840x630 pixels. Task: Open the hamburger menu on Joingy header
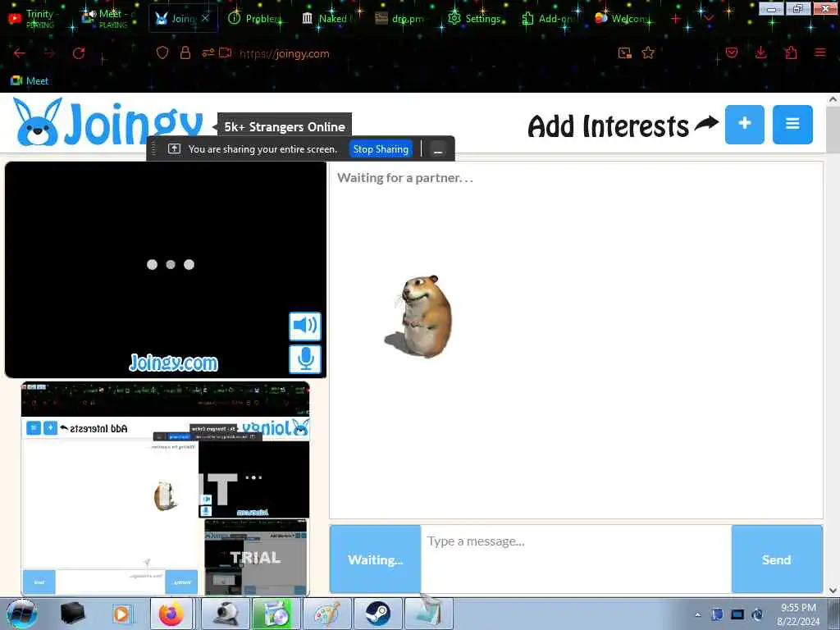tap(792, 125)
